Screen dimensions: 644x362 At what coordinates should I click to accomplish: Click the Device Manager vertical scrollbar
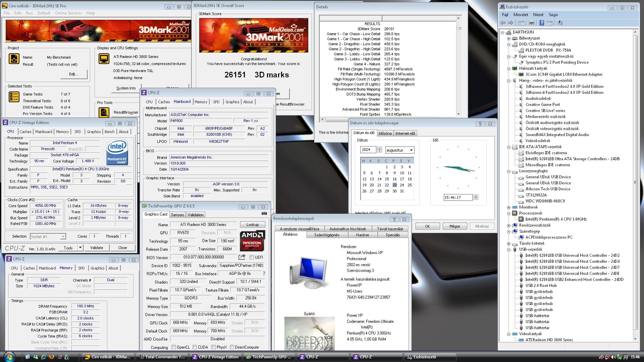635,185
